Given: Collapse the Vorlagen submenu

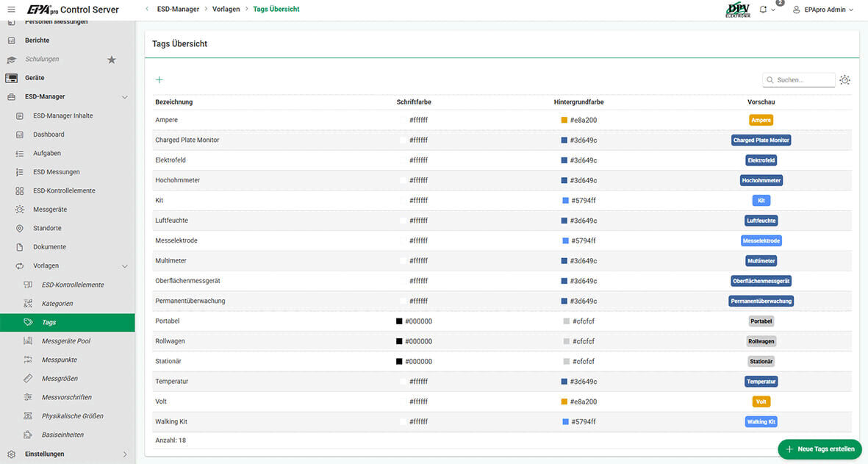Looking at the screenshot, I should click(124, 266).
